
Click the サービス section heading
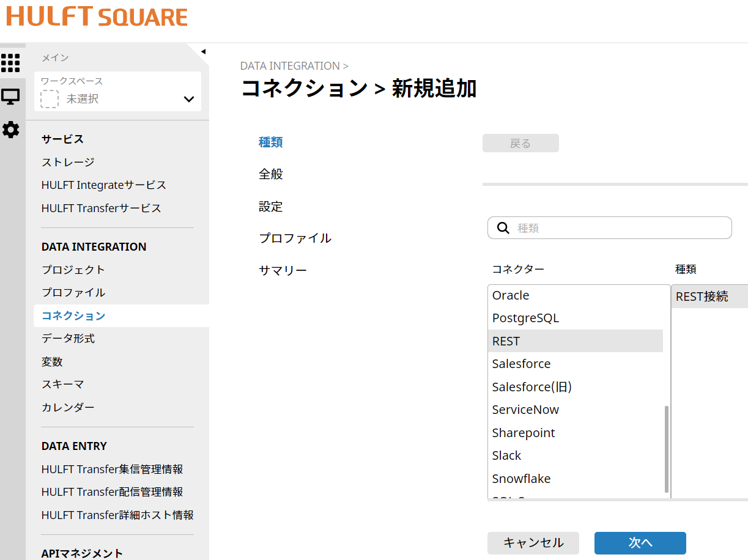click(62, 139)
